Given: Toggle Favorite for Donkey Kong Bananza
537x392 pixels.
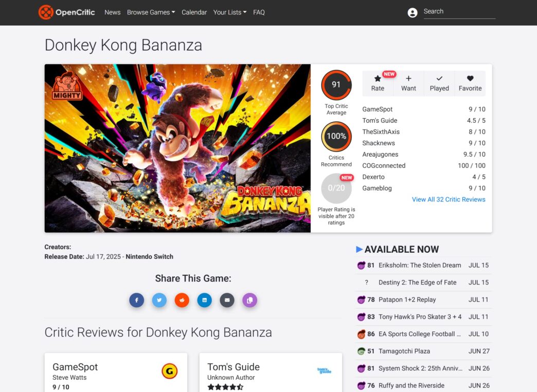Looking at the screenshot, I should (470, 83).
